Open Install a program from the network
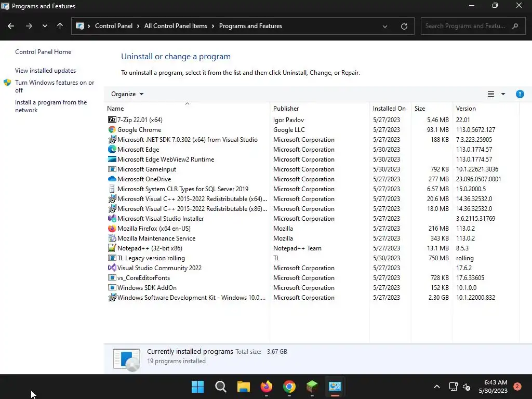Viewport: 532px width, 399px height. coord(51,106)
